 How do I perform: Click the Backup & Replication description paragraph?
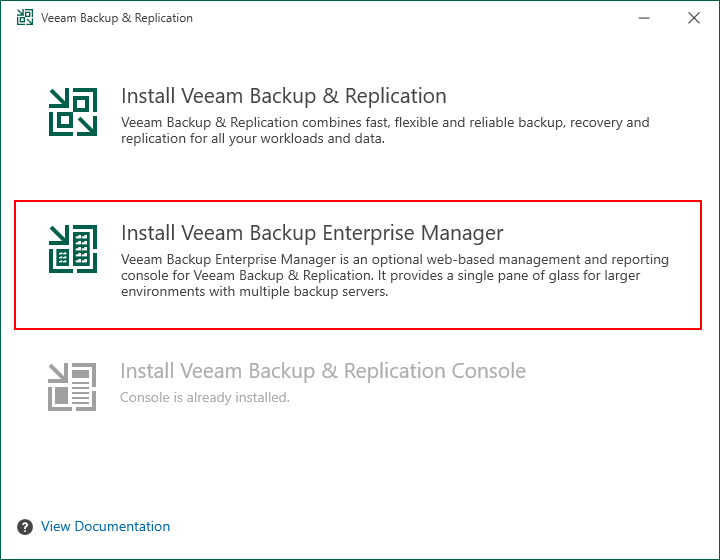[385, 130]
